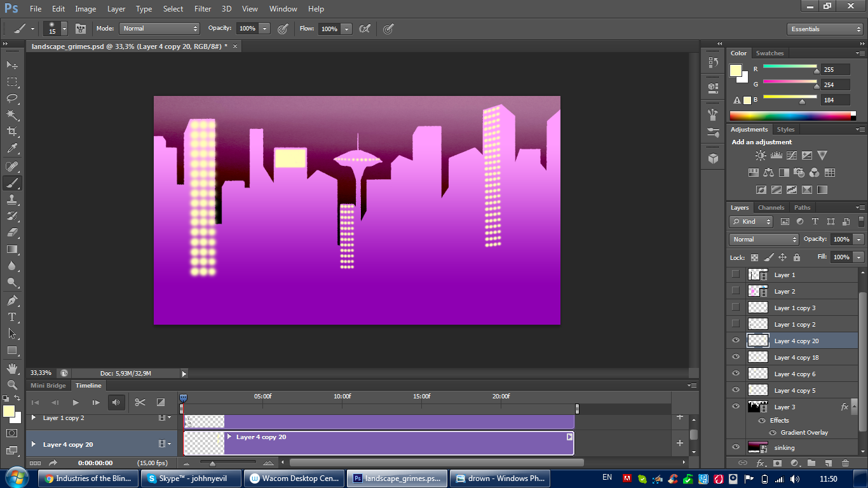
Task: Select the Eraser tool
Action: (x=12, y=233)
